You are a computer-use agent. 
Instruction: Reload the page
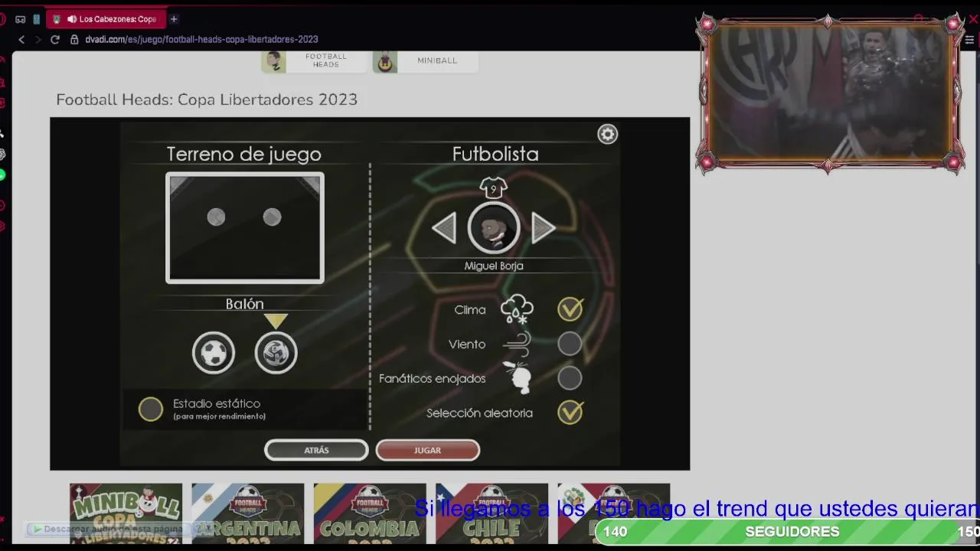pyautogui.click(x=55, y=39)
